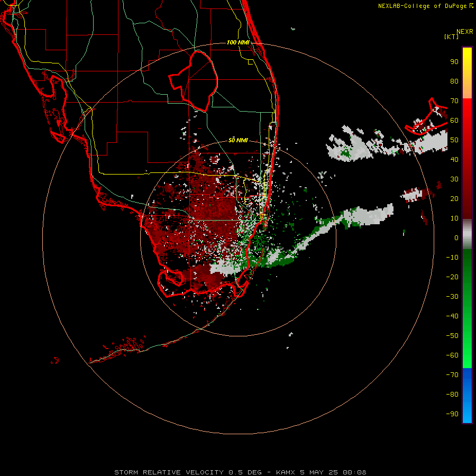Viewport: 476px width, 476px height.
Task: Click the 00:08 timestamp
Action: coord(354,472)
